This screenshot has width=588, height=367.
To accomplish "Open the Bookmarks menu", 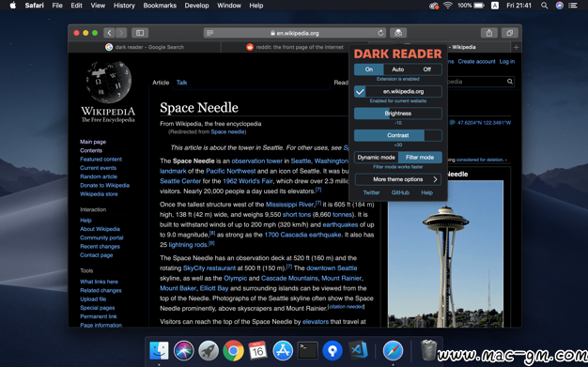I will click(160, 6).
